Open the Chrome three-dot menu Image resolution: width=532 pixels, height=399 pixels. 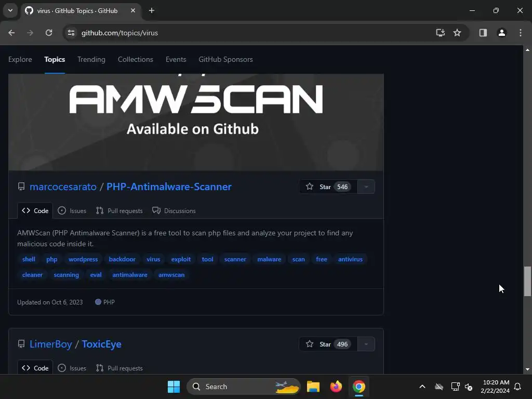[521, 33]
